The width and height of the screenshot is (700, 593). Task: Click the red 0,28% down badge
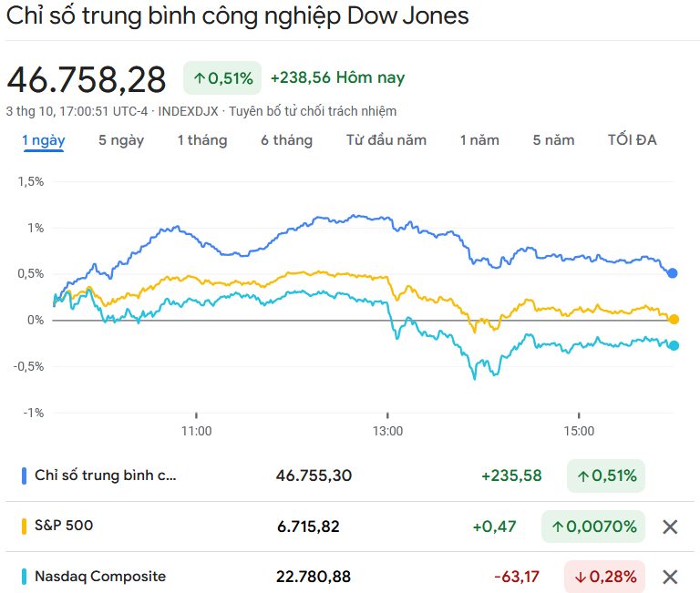point(604,577)
